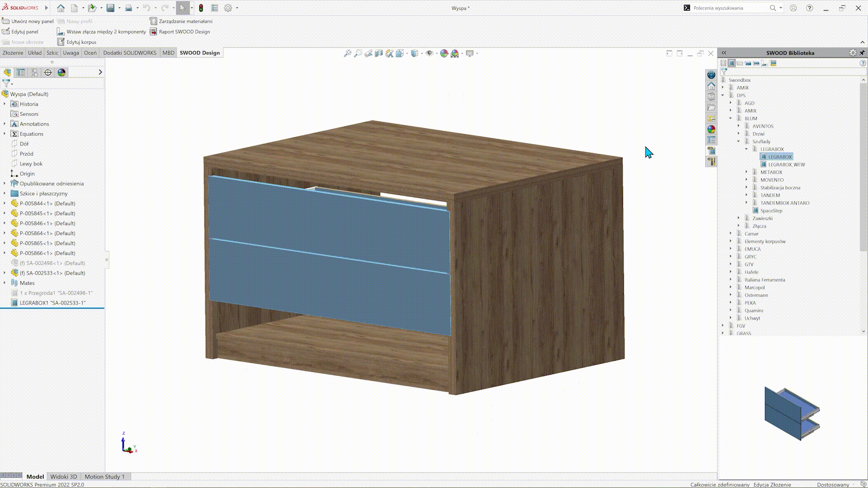Image resolution: width=868 pixels, height=488 pixels.
Task: Click the Save floppy disk icon
Action: (x=110, y=8)
